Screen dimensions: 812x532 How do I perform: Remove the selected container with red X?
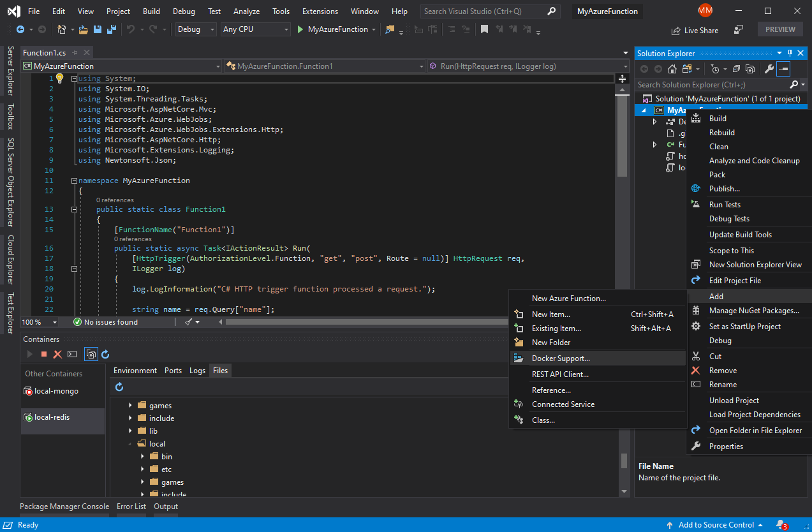click(57, 353)
